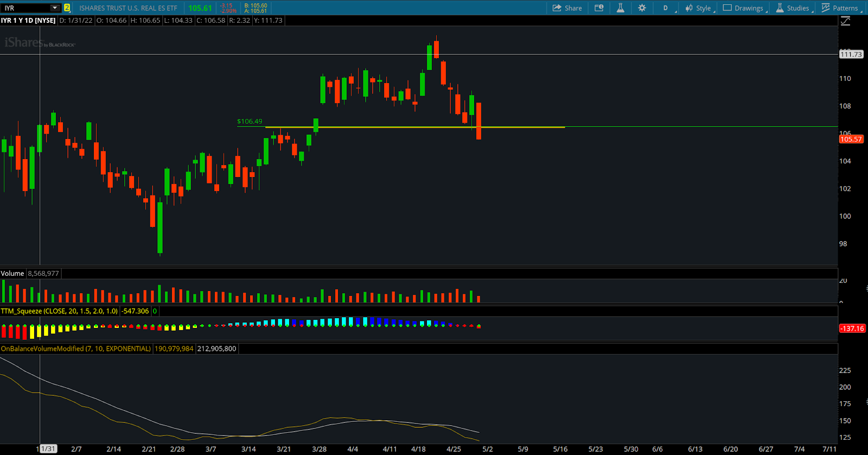
Task: Click the last price 105.61
Action: (200, 8)
